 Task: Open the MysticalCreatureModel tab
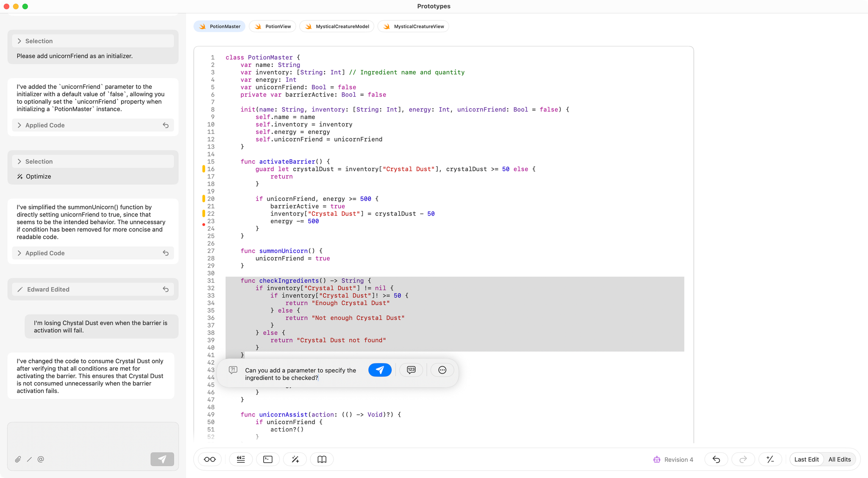click(x=337, y=26)
